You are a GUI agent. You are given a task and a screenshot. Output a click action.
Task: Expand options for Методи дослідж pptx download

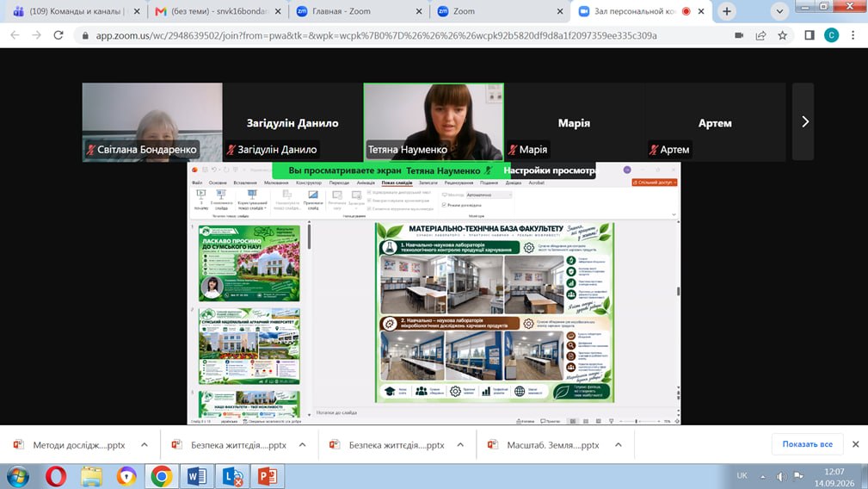pos(145,445)
